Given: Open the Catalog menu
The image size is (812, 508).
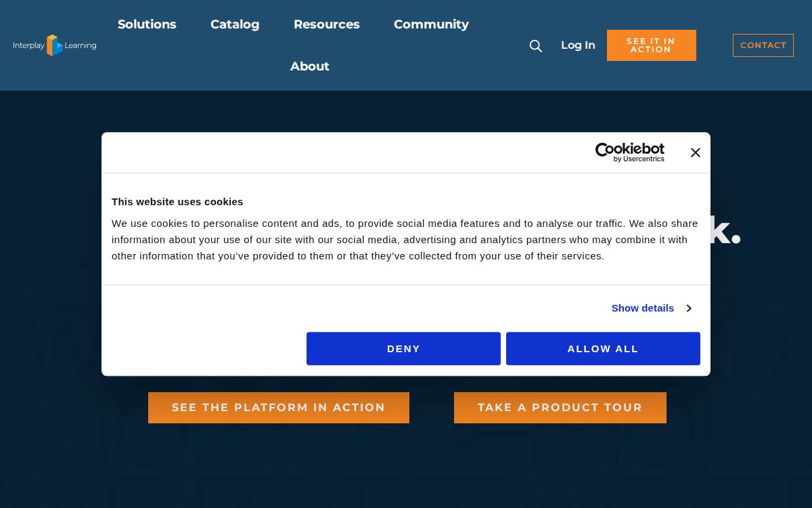Looking at the screenshot, I should tap(235, 24).
